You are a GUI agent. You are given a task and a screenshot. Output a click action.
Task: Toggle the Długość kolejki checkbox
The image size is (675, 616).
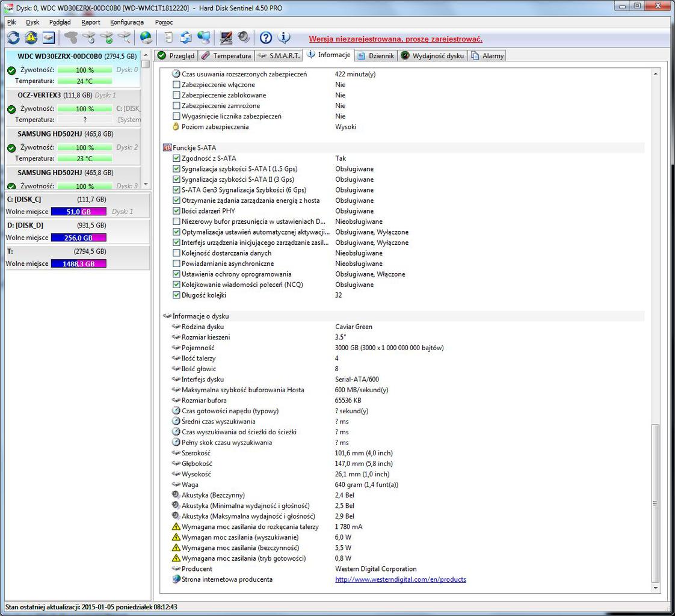[176, 295]
